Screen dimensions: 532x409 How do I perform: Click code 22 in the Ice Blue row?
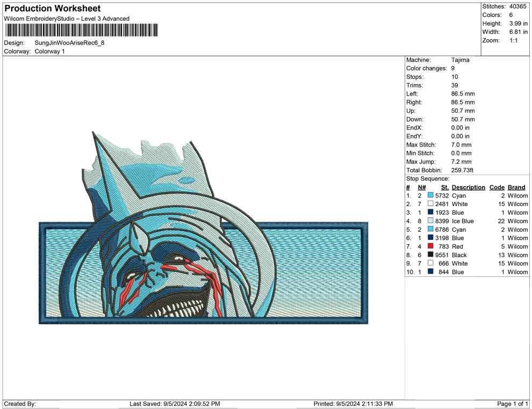(x=501, y=221)
